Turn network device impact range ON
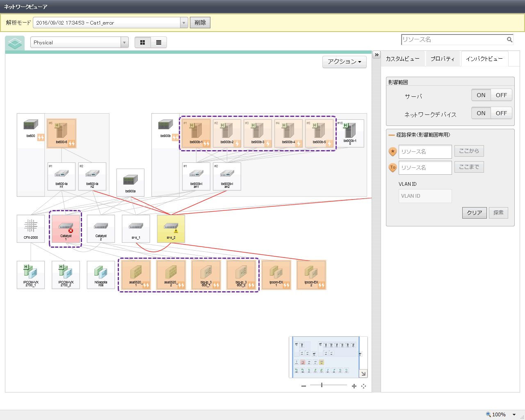Viewport: 525px width, 420px height. pos(481,113)
